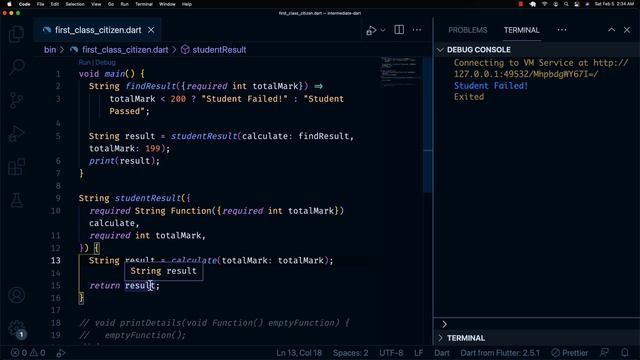Click the editor vertical scrollbar
The height and width of the screenshot is (360, 640).
pyautogui.click(x=427, y=124)
